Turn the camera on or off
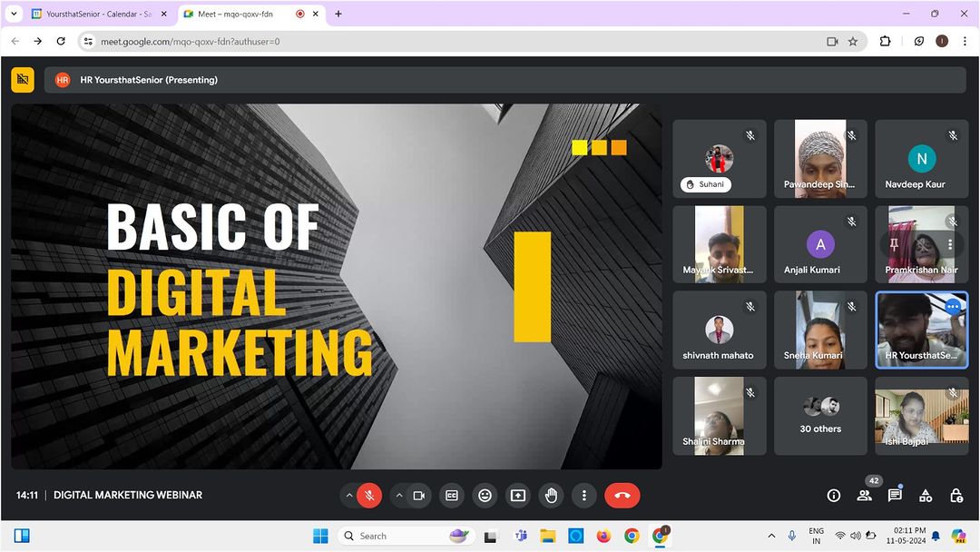This screenshot has width=980, height=552. (x=419, y=496)
